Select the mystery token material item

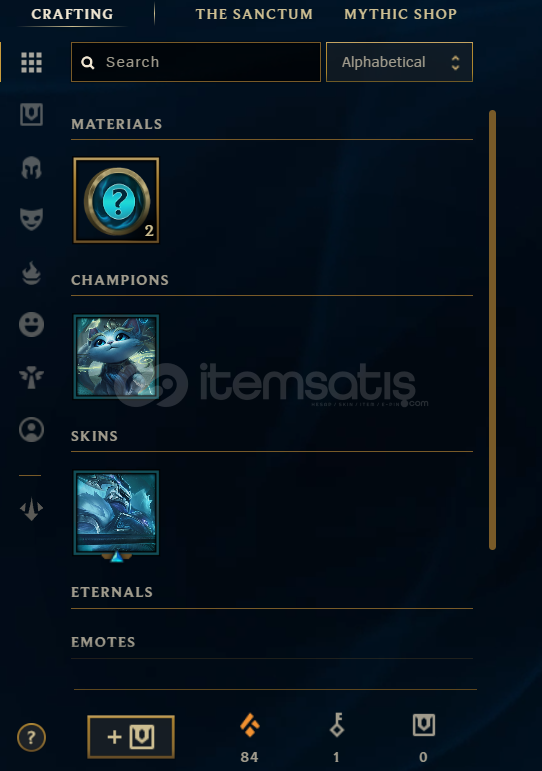click(116, 200)
